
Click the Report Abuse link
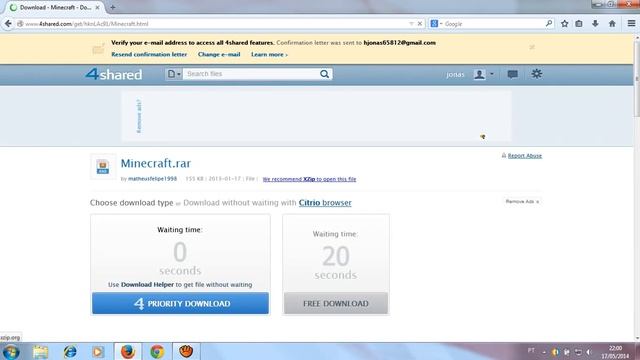click(524, 156)
